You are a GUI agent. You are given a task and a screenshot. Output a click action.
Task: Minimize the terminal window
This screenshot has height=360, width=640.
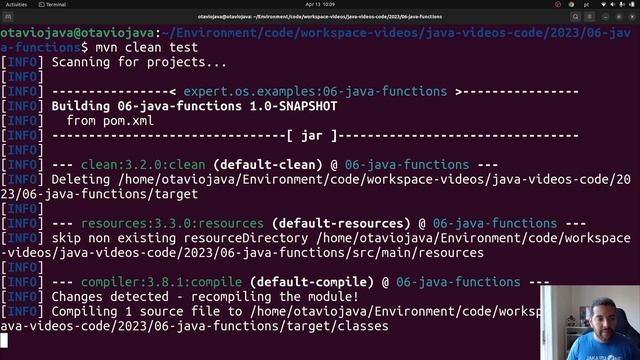coord(605,17)
